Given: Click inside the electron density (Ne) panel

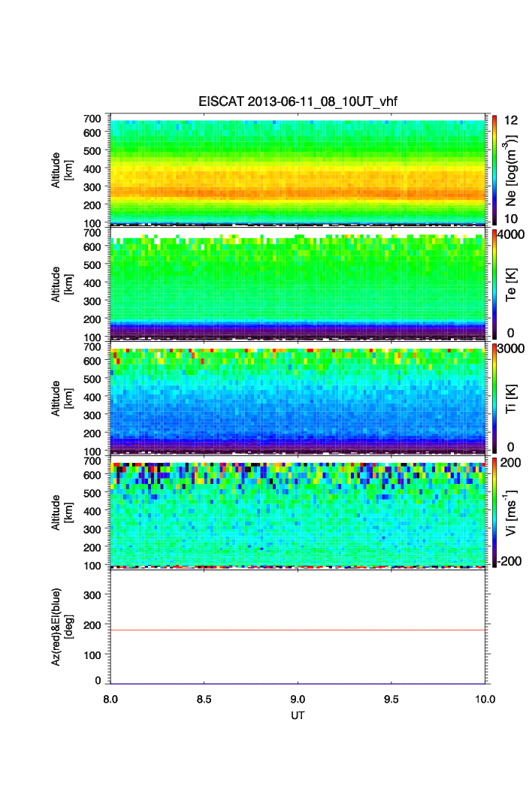Looking at the screenshot, I should 298,169.
